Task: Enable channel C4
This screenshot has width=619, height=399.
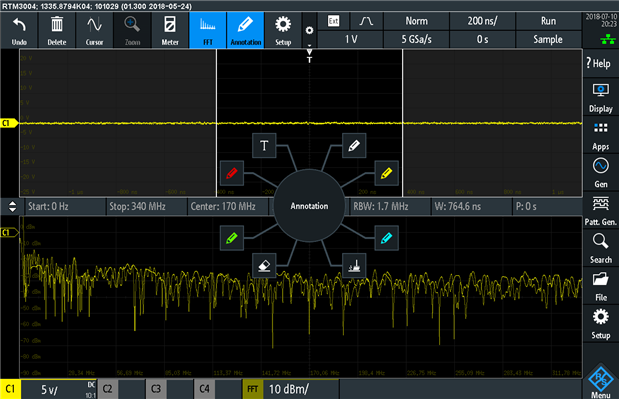Action: (204, 389)
